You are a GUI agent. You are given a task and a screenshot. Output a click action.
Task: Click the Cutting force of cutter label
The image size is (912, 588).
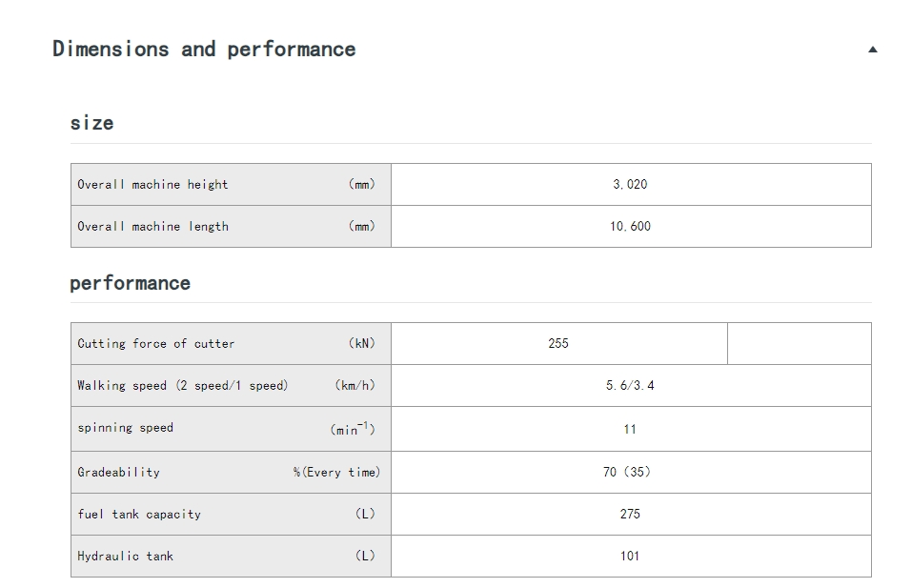[x=156, y=344]
